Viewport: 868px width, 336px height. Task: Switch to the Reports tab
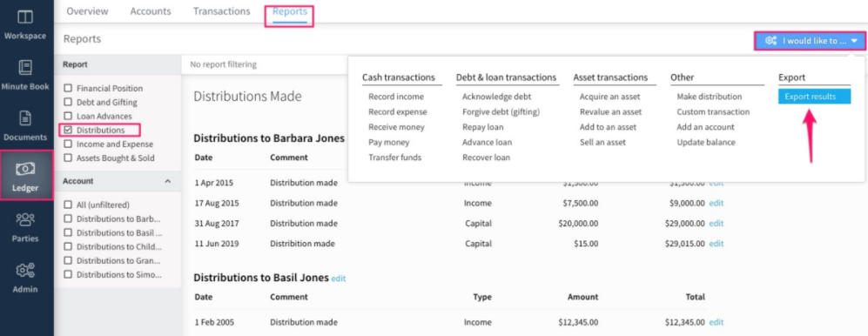(290, 11)
